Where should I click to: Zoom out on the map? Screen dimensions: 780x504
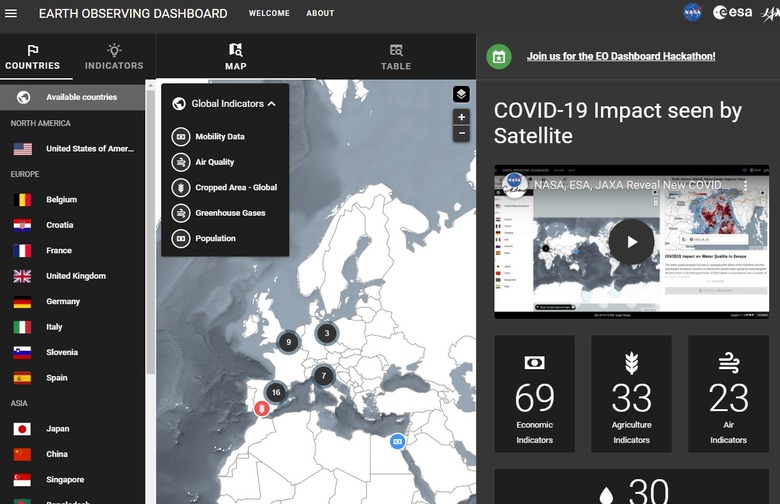click(x=461, y=134)
